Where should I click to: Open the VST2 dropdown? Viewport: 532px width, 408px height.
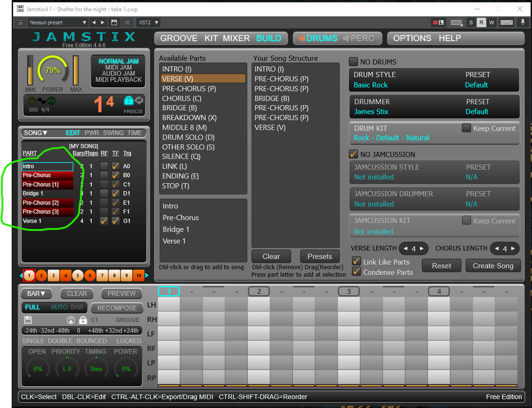(148, 22)
